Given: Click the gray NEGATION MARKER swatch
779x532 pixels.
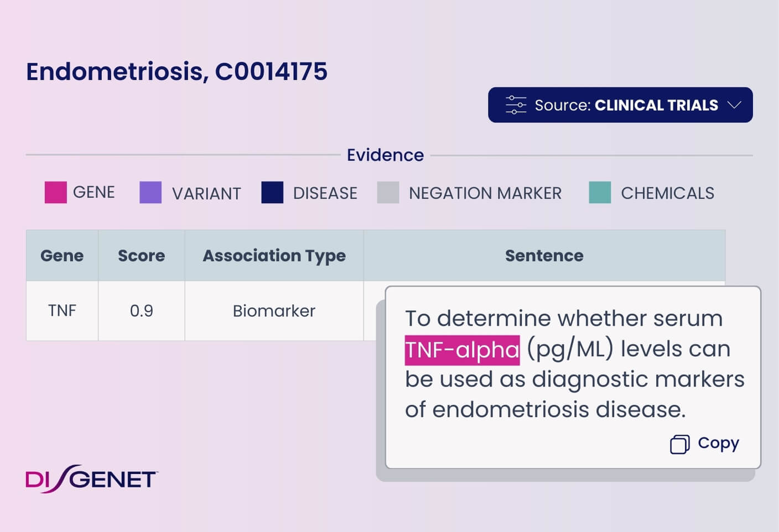Looking at the screenshot, I should 388,192.
